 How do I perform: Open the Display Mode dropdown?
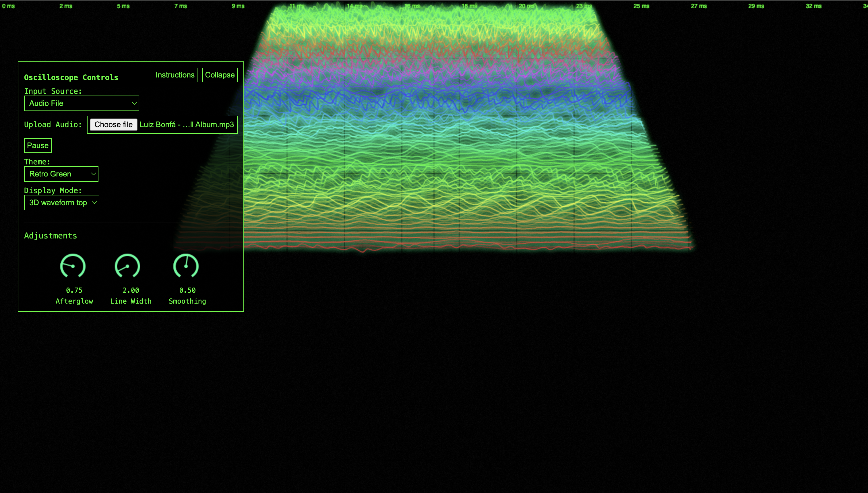(62, 203)
